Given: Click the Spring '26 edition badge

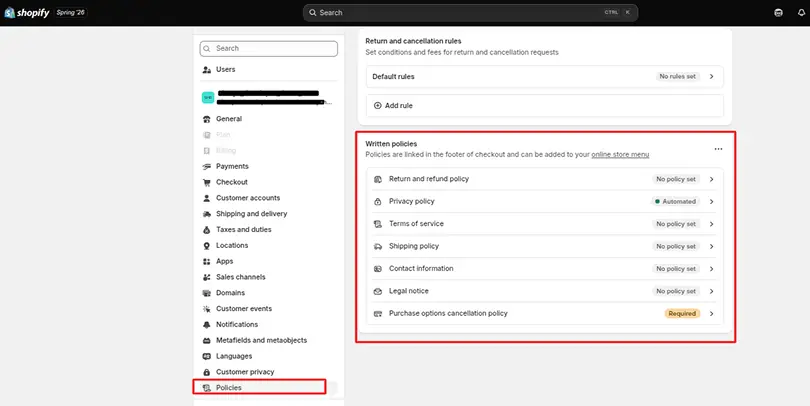Looking at the screenshot, I should 70,13.
